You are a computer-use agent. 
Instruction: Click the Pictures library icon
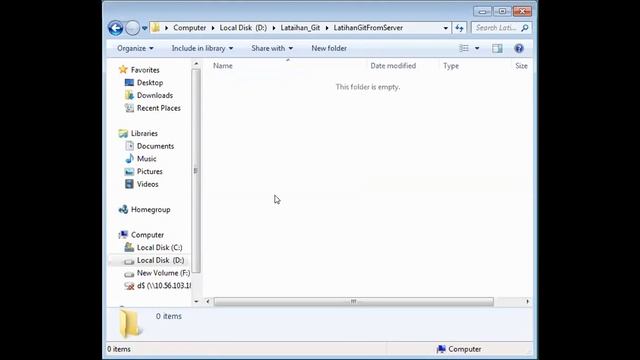(129, 171)
